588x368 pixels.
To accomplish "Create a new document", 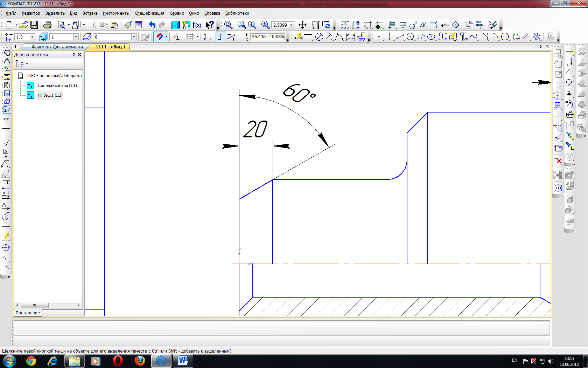I will 9,25.
